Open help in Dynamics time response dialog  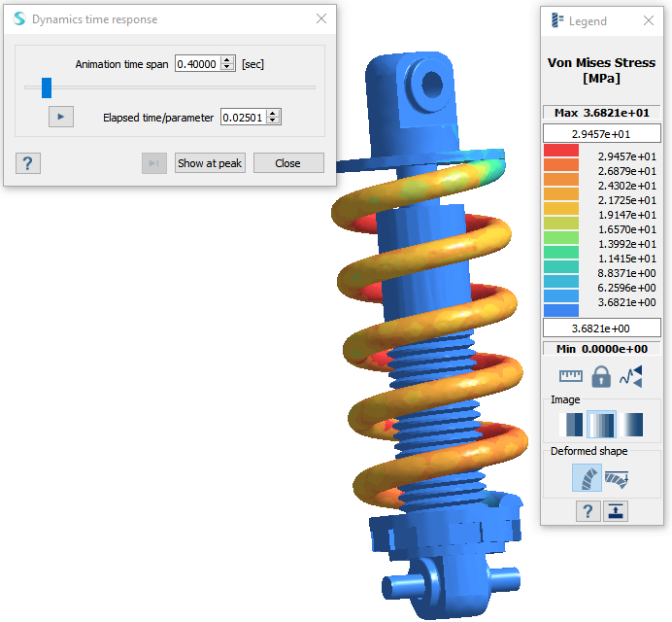pos(28,163)
